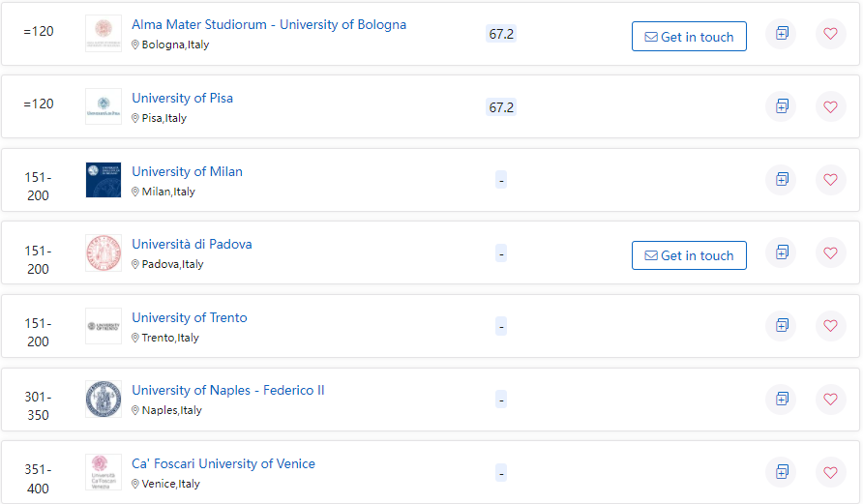Click heart icon for University of Trento

(x=830, y=325)
